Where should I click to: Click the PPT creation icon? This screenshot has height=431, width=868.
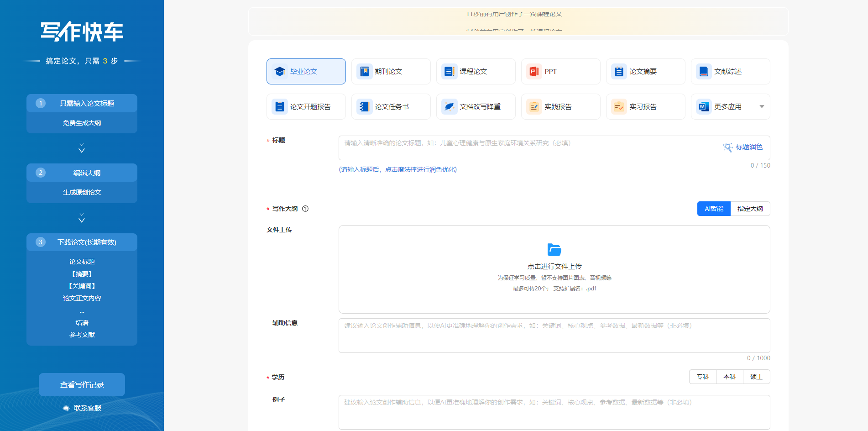[x=533, y=71]
